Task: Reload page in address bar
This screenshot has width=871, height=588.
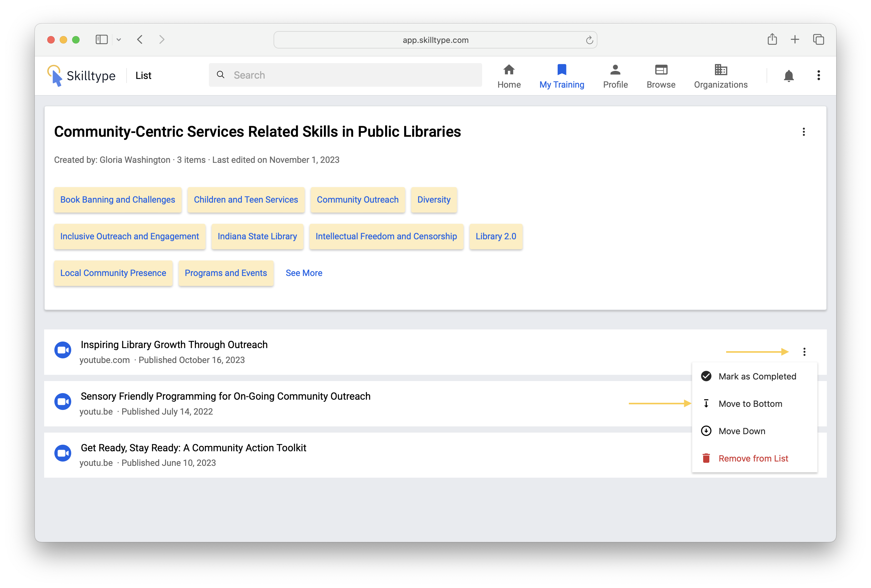Action: [589, 40]
